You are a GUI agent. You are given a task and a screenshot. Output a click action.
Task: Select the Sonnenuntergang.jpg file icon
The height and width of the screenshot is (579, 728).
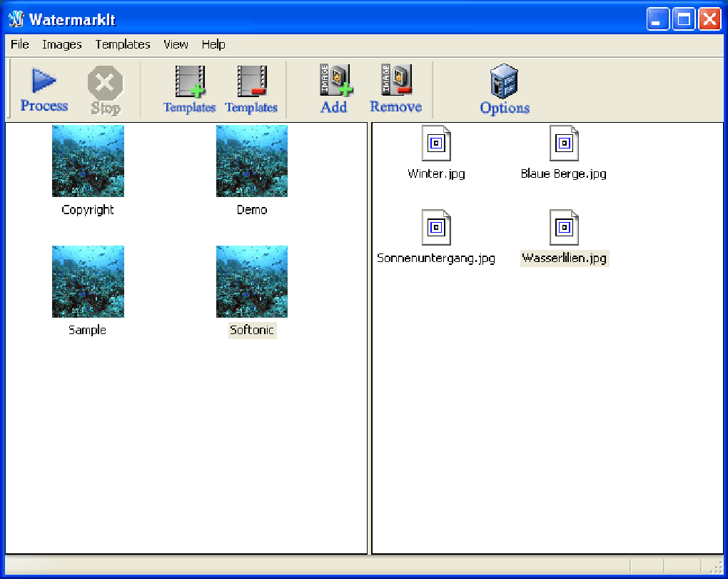point(436,227)
